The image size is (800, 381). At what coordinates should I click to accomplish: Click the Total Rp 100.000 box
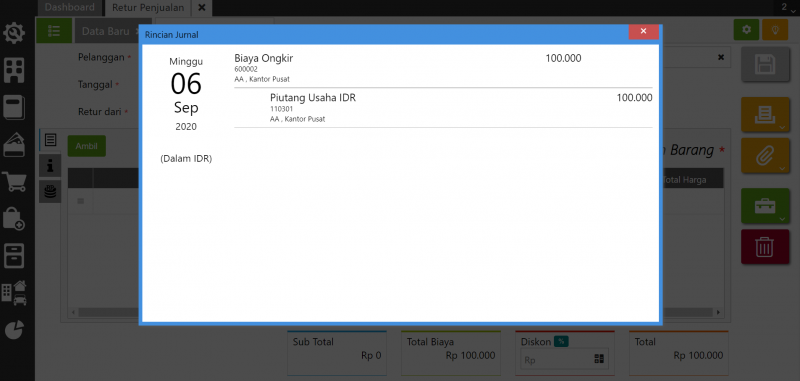[679, 353]
